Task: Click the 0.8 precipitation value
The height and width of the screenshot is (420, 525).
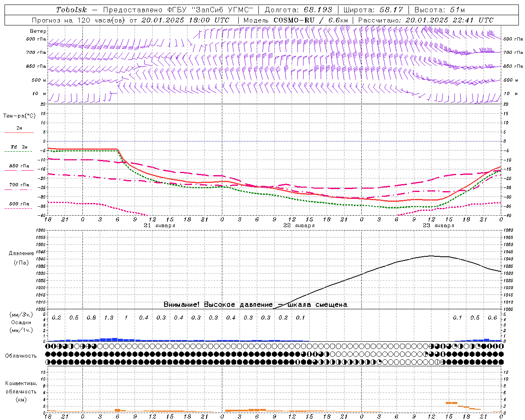Action: (x=91, y=318)
